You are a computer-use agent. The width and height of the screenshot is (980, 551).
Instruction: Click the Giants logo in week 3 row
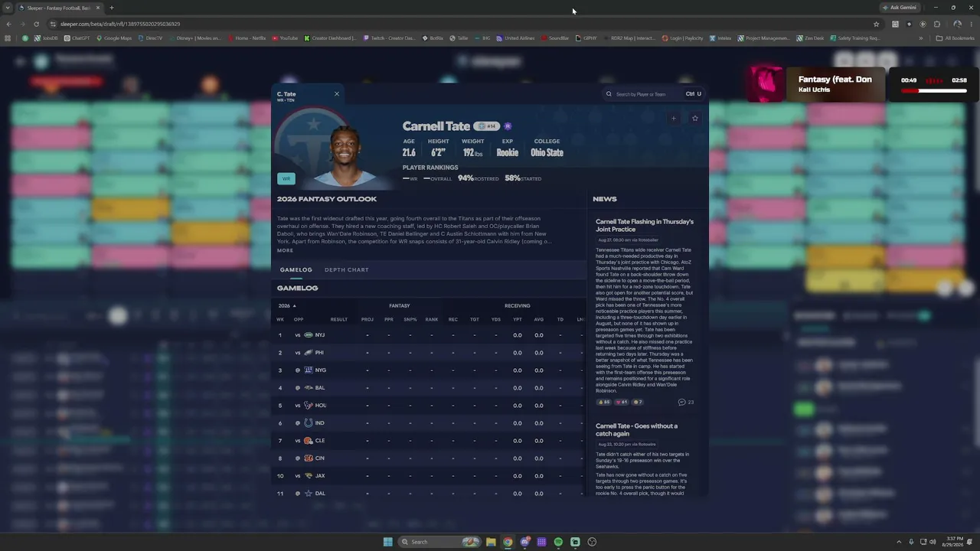309,370
